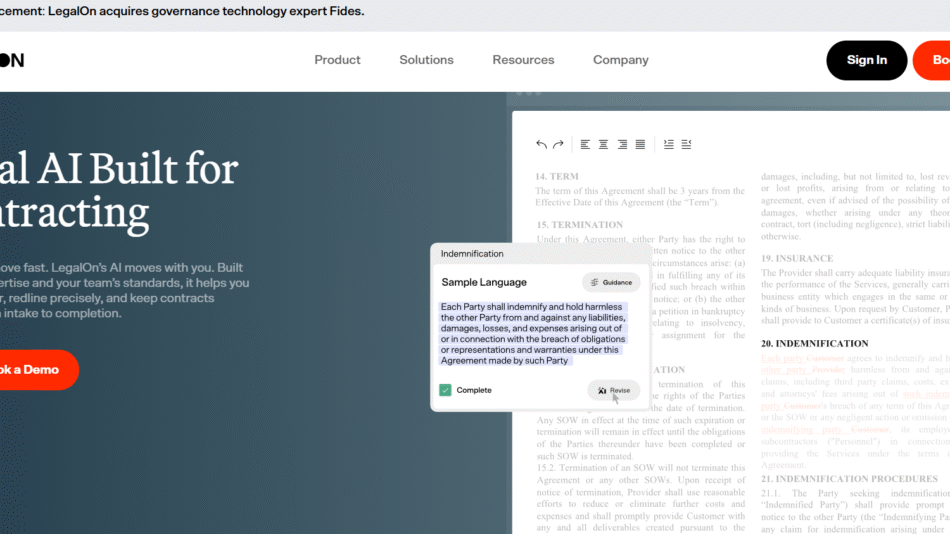Select the align right icon
950x534 pixels.
[x=622, y=145]
